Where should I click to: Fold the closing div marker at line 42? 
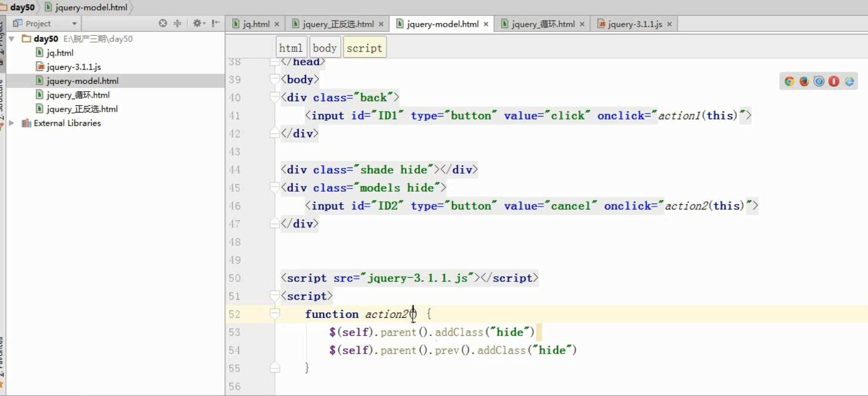coord(274,133)
